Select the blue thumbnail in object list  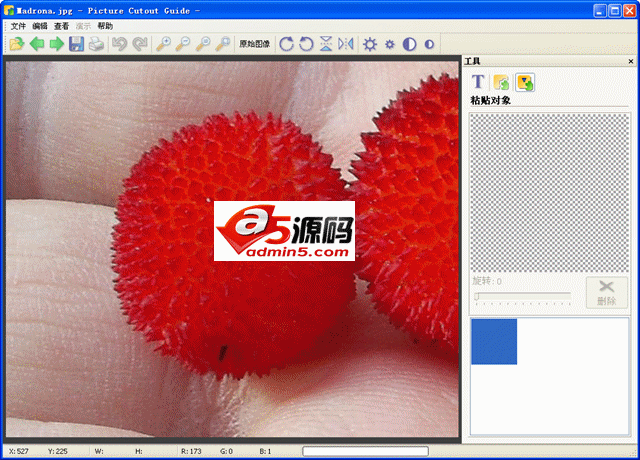coord(494,341)
